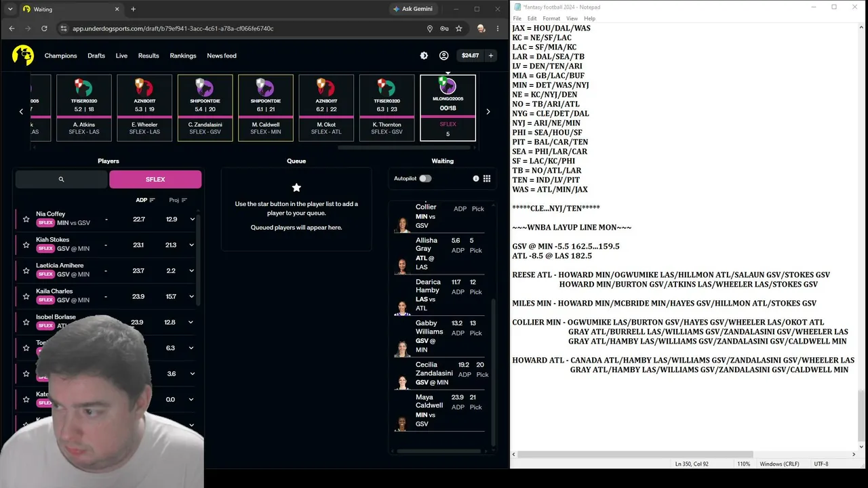868x488 pixels.
Task: Expand the player row with 6.3 projection
Action: pos(191,348)
